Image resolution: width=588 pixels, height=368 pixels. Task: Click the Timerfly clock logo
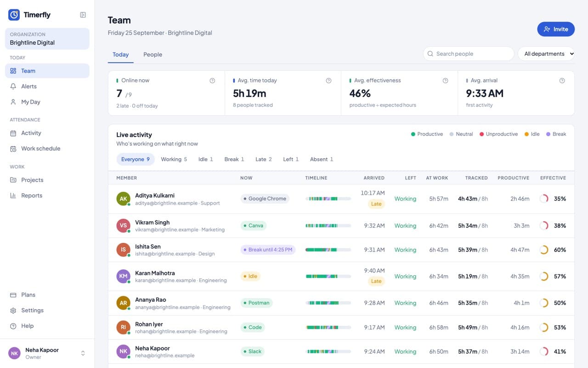[14, 15]
